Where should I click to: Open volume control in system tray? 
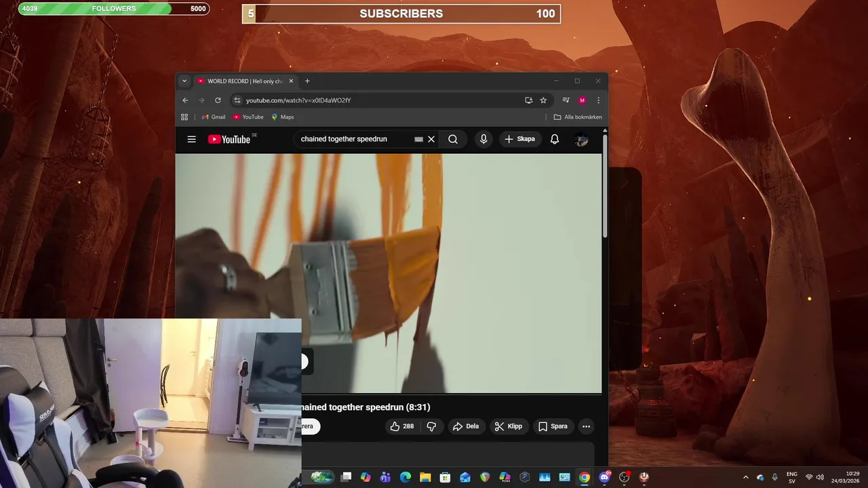pyautogui.click(x=820, y=477)
